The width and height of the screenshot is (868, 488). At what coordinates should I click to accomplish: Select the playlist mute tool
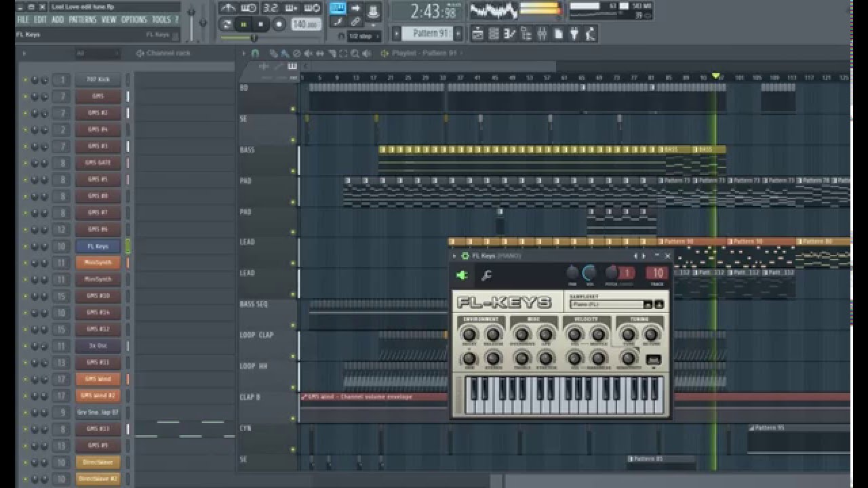309,53
